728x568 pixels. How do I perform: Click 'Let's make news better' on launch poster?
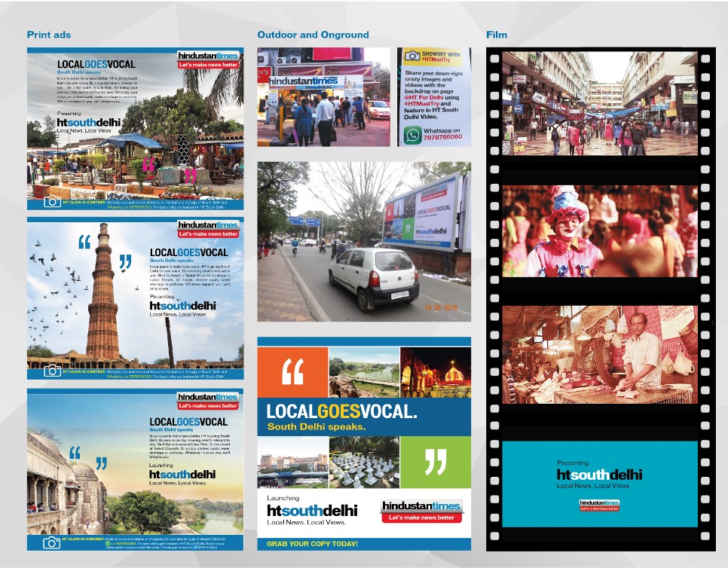(x=421, y=518)
